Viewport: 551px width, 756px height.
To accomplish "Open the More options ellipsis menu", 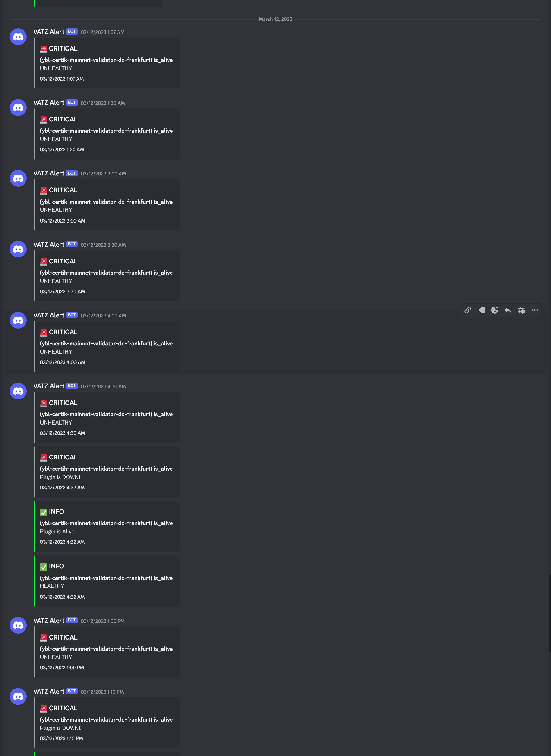I will pos(535,310).
